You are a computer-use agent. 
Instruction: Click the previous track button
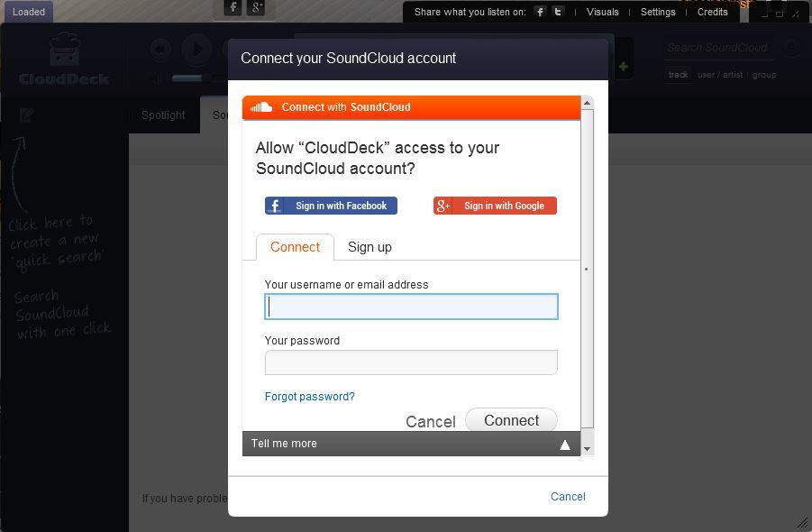160,50
